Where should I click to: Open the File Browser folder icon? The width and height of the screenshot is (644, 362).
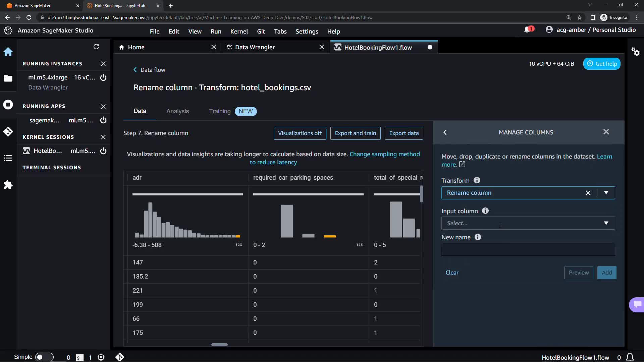pos(8,78)
